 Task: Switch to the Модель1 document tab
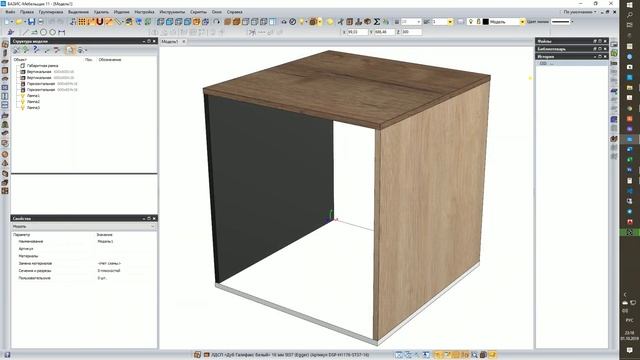point(170,41)
